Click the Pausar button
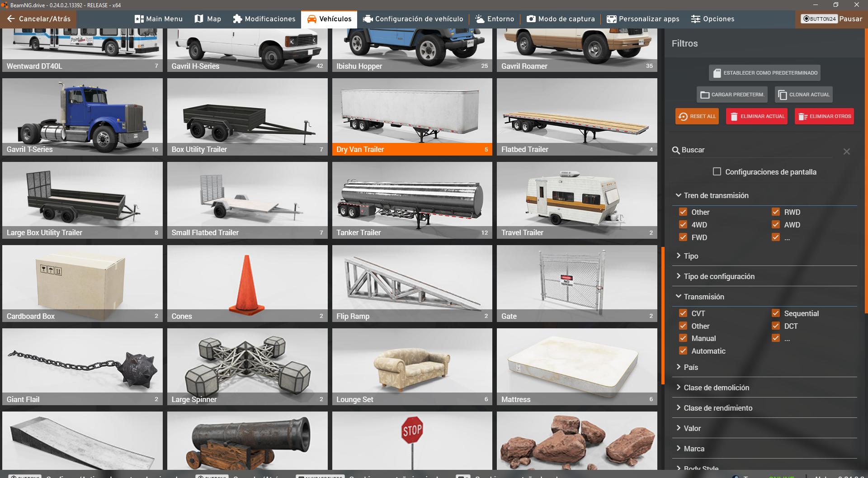Image resolution: width=868 pixels, height=478 pixels. pos(831,19)
